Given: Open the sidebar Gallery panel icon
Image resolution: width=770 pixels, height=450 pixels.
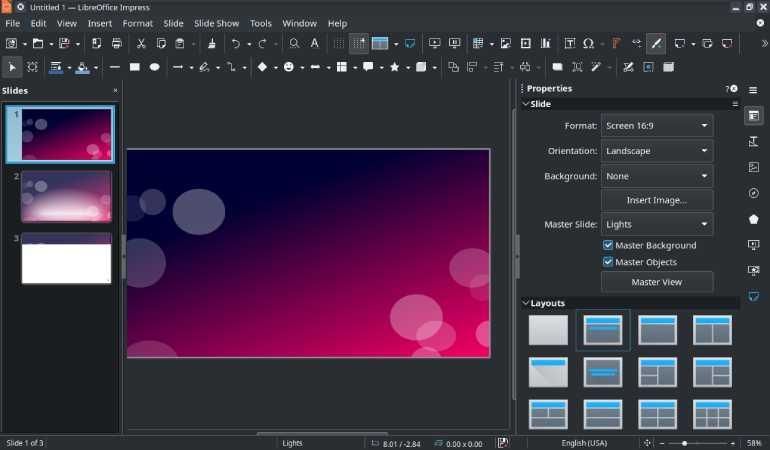Looking at the screenshot, I should click(753, 167).
